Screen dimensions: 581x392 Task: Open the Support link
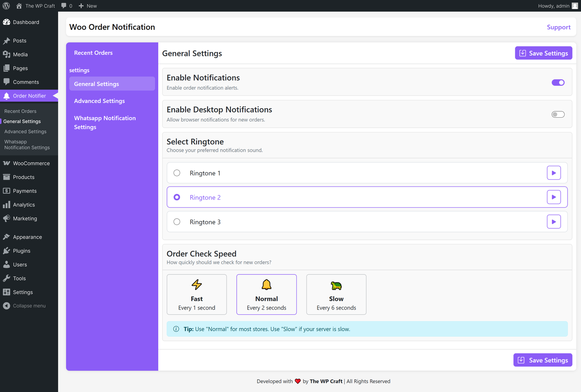point(559,27)
